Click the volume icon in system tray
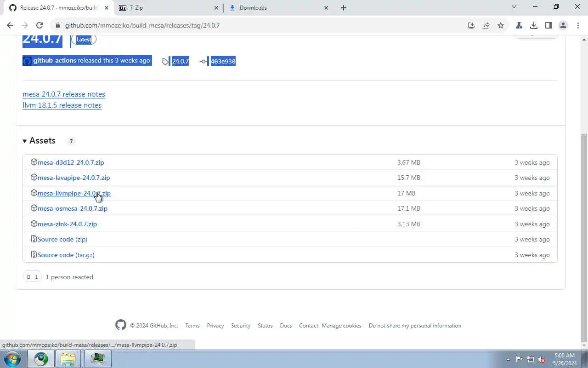The width and height of the screenshot is (588, 368). [x=542, y=359]
